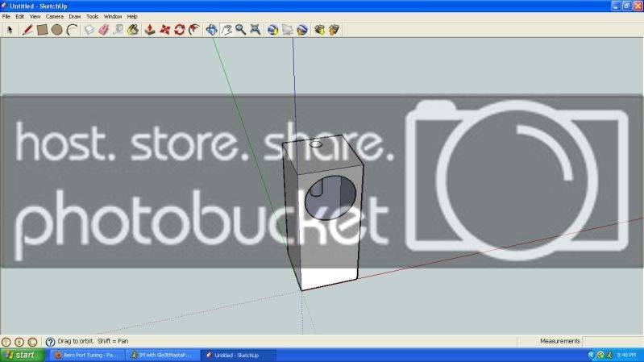Activate the Pan hand tool

pyautogui.click(x=226, y=30)
